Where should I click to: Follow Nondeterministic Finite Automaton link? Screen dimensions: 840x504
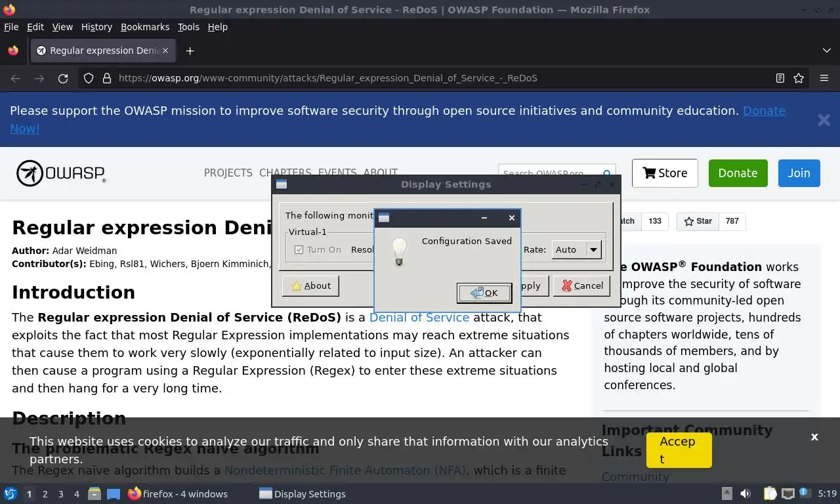[x=345, y=471]
